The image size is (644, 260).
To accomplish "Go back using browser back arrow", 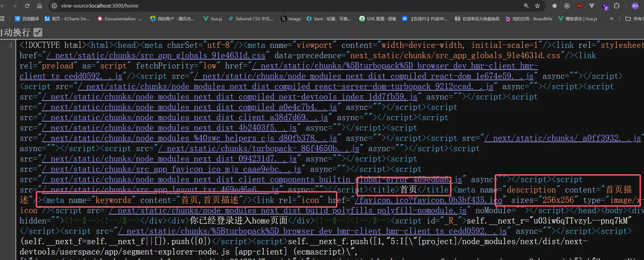I will click(3, 6).
